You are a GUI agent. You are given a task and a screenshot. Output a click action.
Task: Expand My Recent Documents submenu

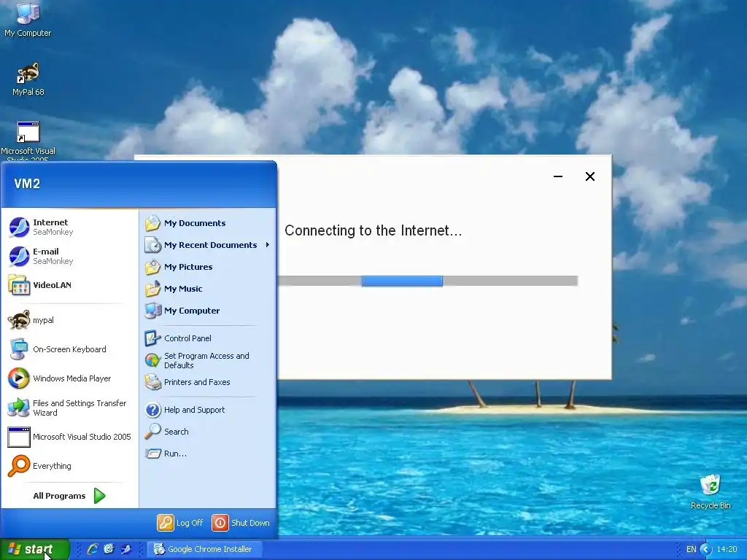(x=207, y=245)
